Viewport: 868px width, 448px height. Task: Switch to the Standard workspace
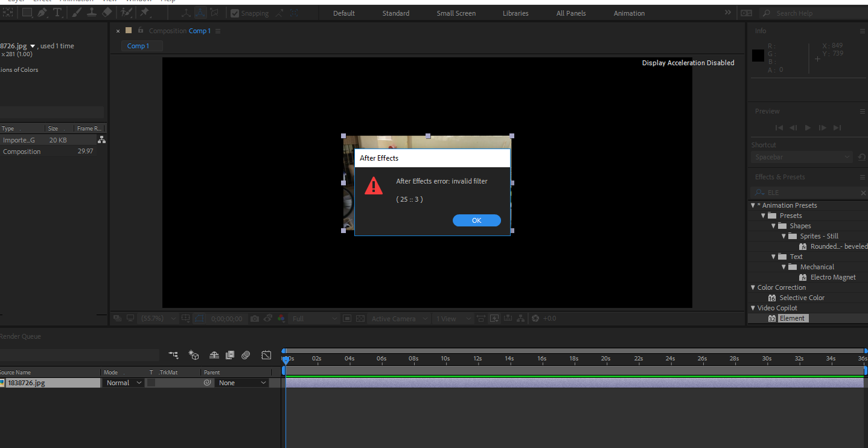[396, 13]
